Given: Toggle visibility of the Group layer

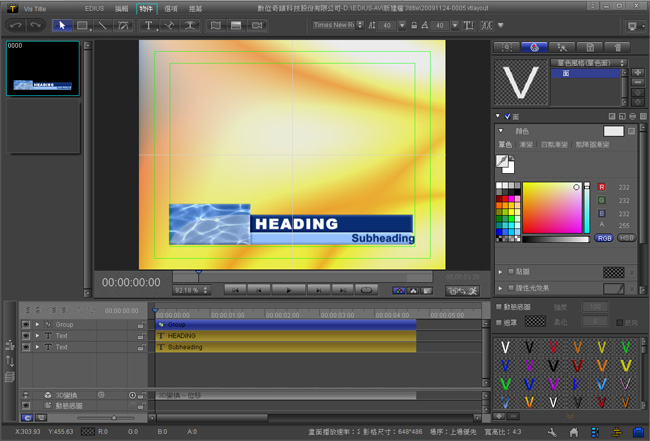Looking at the screenshot, I should 25,325.
